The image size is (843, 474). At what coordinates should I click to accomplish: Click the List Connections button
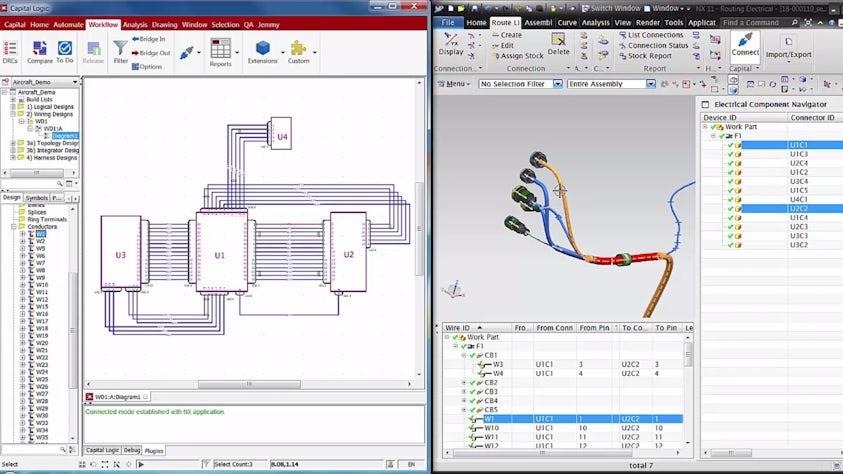point(654,35)
